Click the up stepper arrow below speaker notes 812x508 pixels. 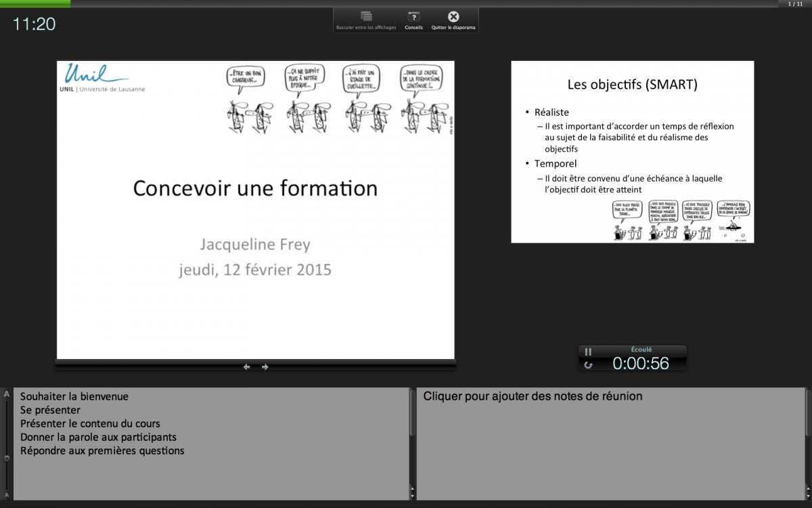[x=412, y=488]
